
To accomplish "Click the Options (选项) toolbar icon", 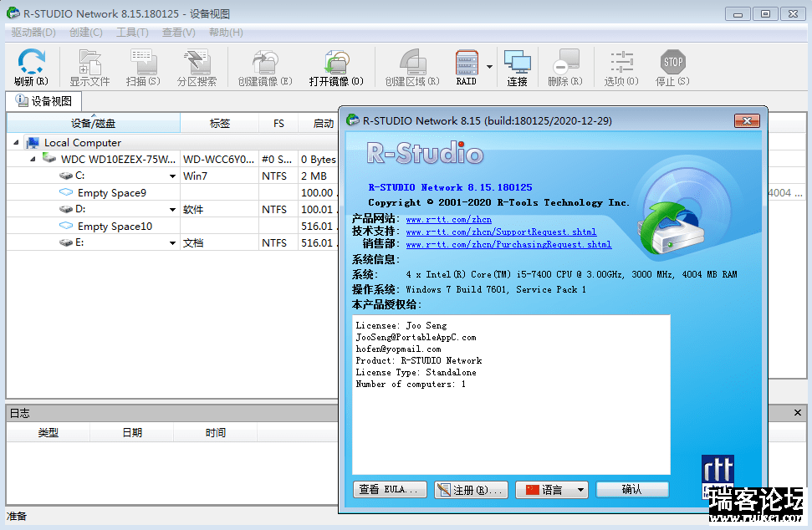I will point(621,62).
